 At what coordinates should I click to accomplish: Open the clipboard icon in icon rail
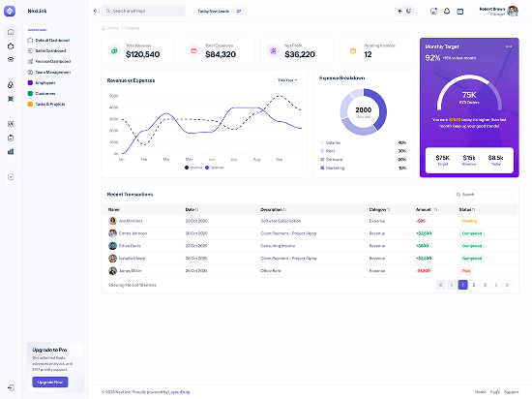click(11, 138)
